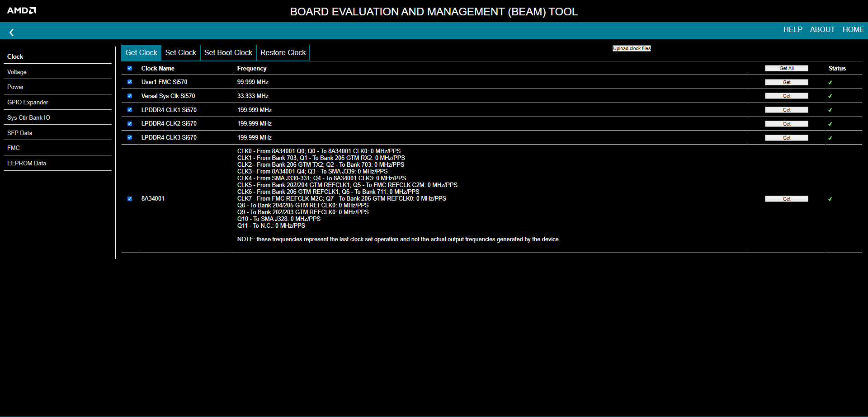Open the ABOUT link

click(x=822, y=29)
